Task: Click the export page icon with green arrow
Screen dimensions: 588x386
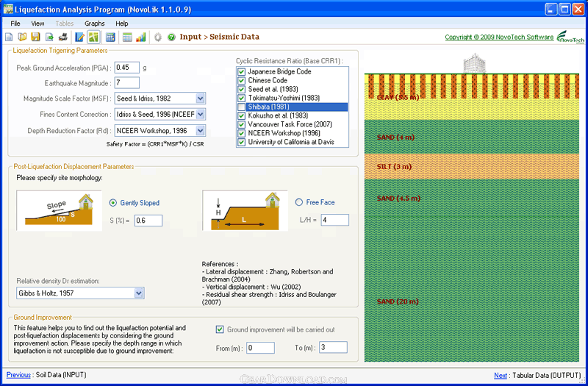Action: (x=49, y=37)
